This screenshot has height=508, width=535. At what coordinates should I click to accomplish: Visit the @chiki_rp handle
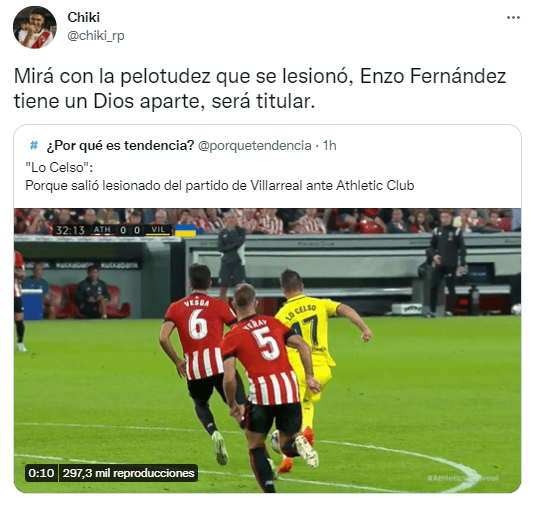tap(96, 35)
